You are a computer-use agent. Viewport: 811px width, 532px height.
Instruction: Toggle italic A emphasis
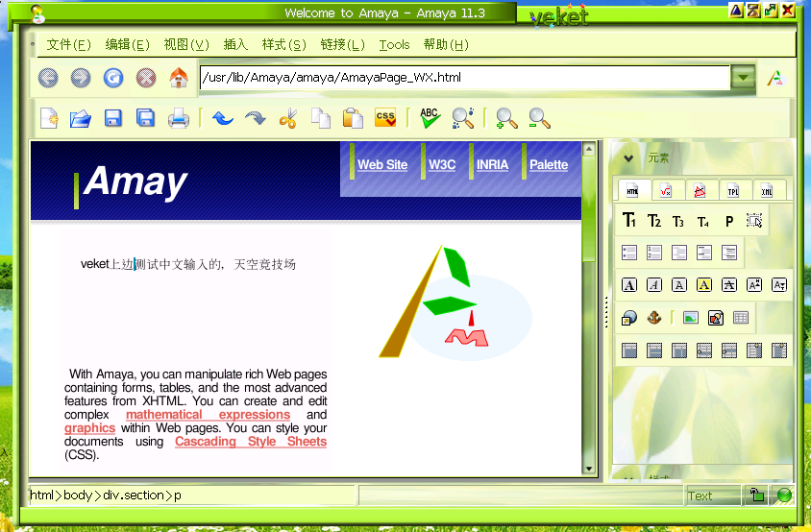[653, 285]
